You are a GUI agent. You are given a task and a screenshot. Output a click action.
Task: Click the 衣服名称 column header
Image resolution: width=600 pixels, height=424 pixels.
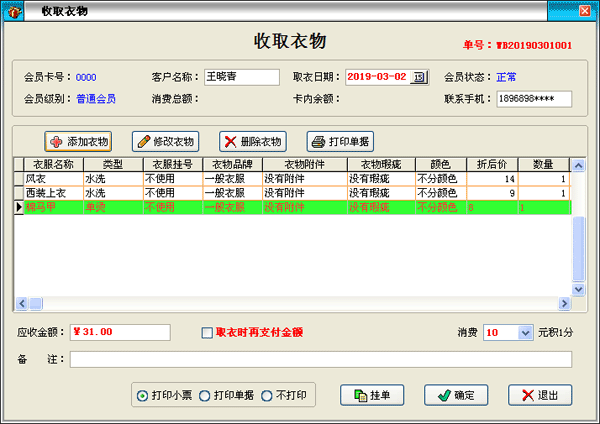coord(53,164)
